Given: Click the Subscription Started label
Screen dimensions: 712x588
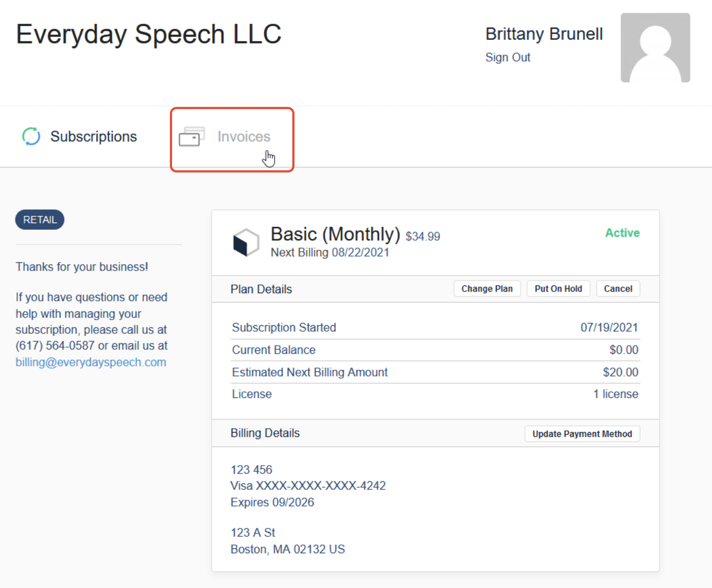Looking at the screenshot, I should point(284,327).
